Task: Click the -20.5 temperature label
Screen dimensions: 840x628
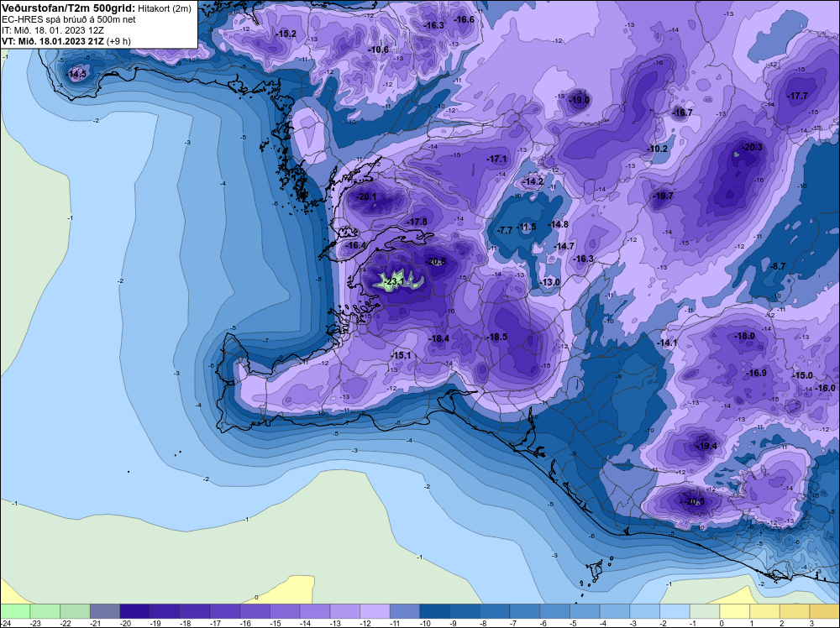Action: pyautogui.click(x=695, y=501)
